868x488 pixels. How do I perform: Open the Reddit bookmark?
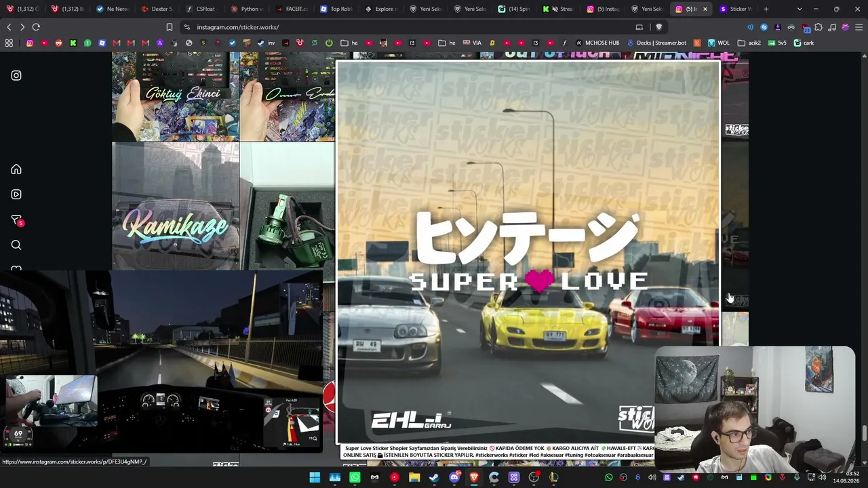59,43
